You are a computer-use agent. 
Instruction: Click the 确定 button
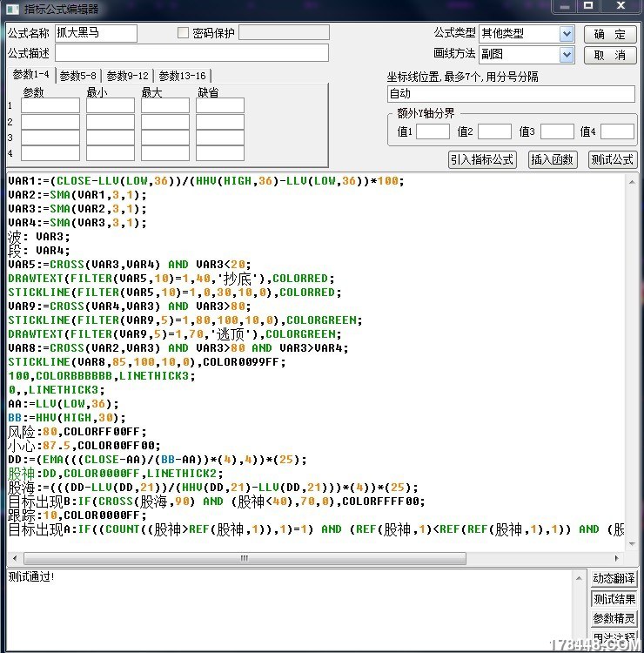coord(610,34)
